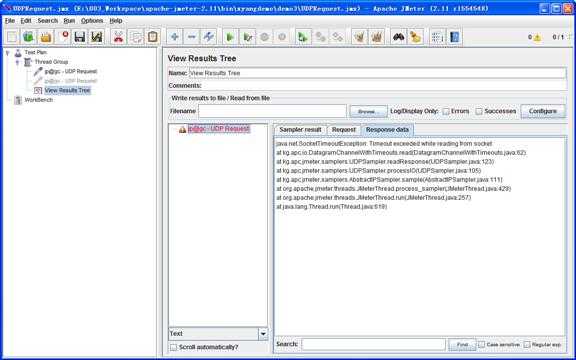Open the Text renderer dropdown
The width and height of the screenshot is (576, 360).
[263, 334]
